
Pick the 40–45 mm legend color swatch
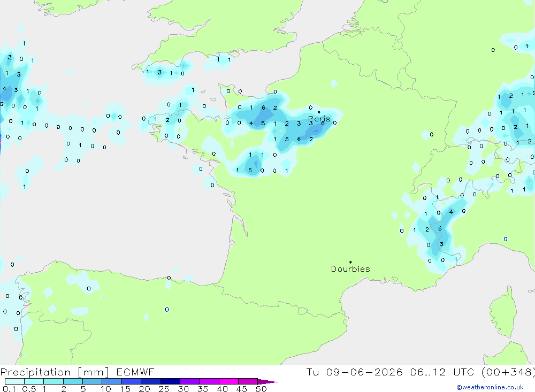tap(228, 381)
